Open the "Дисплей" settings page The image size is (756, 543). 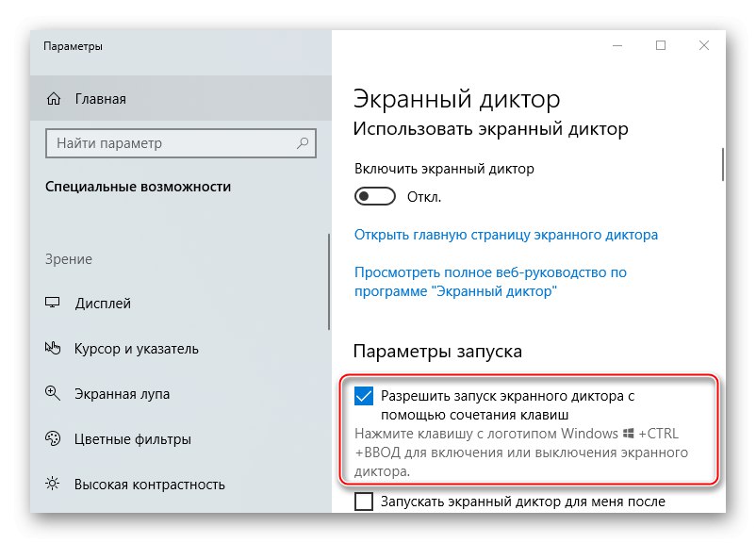[x=102, y=304]
